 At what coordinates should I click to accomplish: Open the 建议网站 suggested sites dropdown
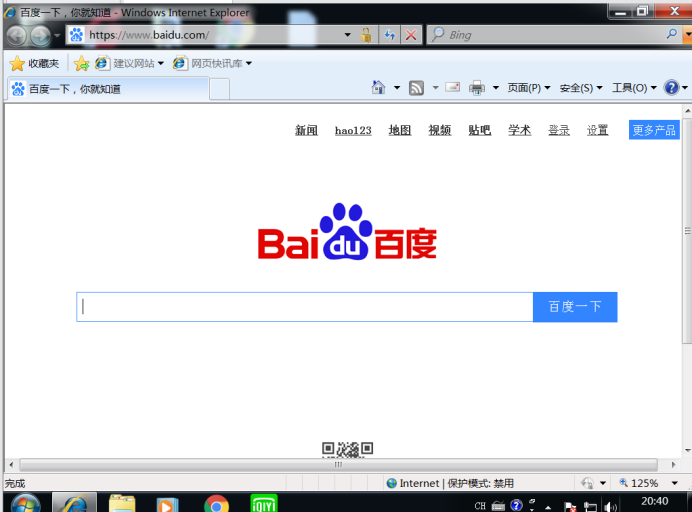pyautogui.click(x=130, y=64)
